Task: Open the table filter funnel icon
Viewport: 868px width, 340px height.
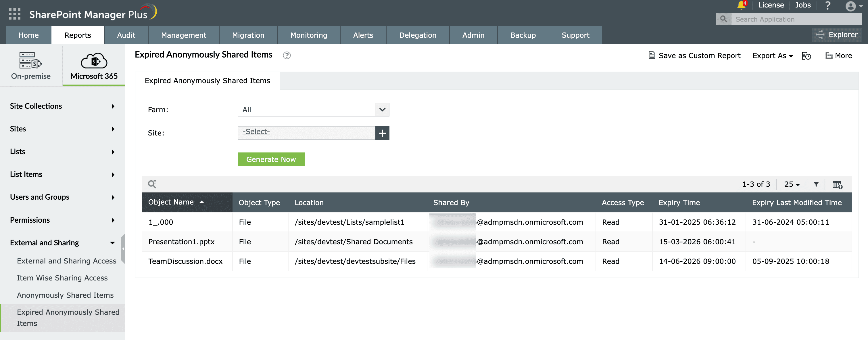Action: click(816, 184)
